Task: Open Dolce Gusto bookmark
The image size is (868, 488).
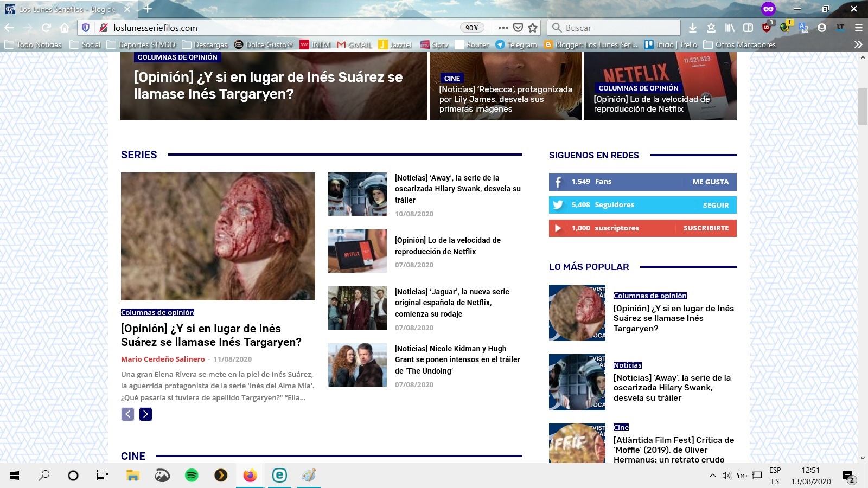Action: [263, 44]
